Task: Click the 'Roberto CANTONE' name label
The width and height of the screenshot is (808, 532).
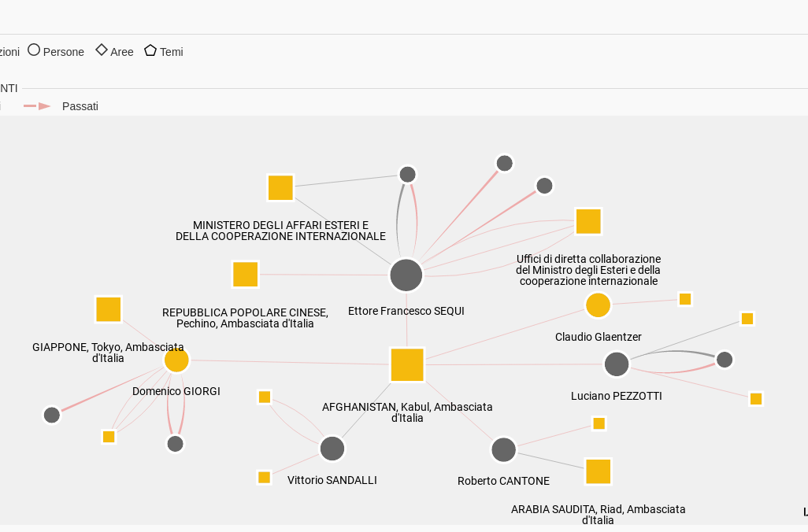Action: (503, 481)
